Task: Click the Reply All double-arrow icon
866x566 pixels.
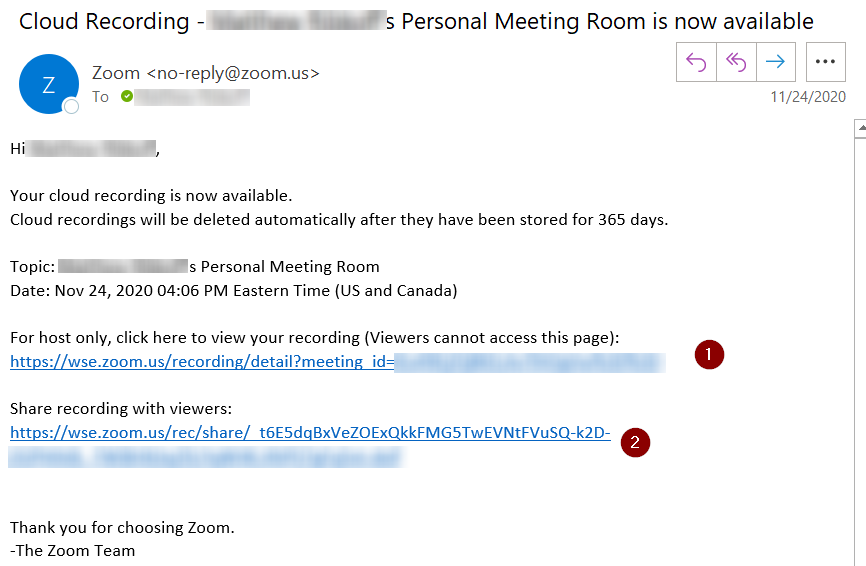Action: pos(736,62)
